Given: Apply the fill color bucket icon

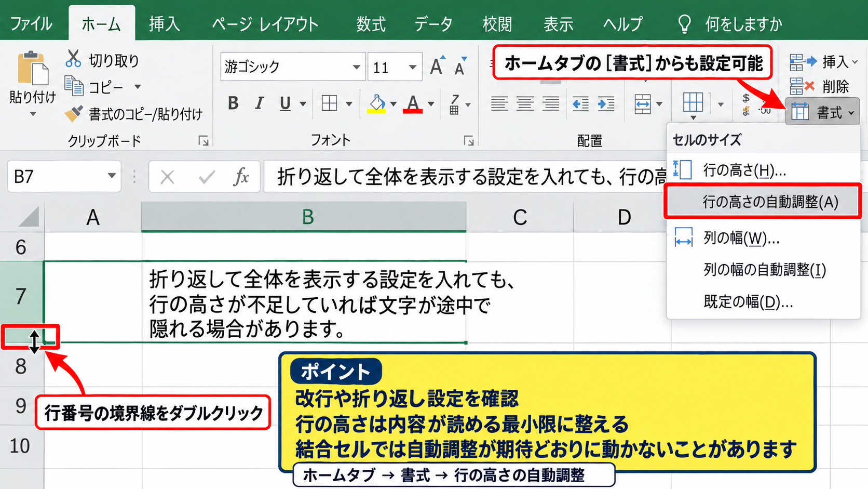Looking at the screenshot, I should 377,104.
